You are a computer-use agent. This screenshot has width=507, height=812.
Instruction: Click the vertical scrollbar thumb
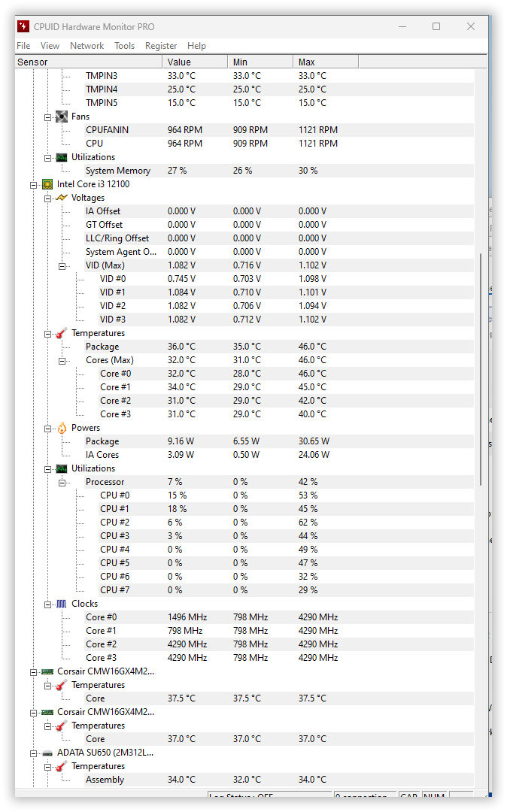pyautogui.click(x=481, y=368)
